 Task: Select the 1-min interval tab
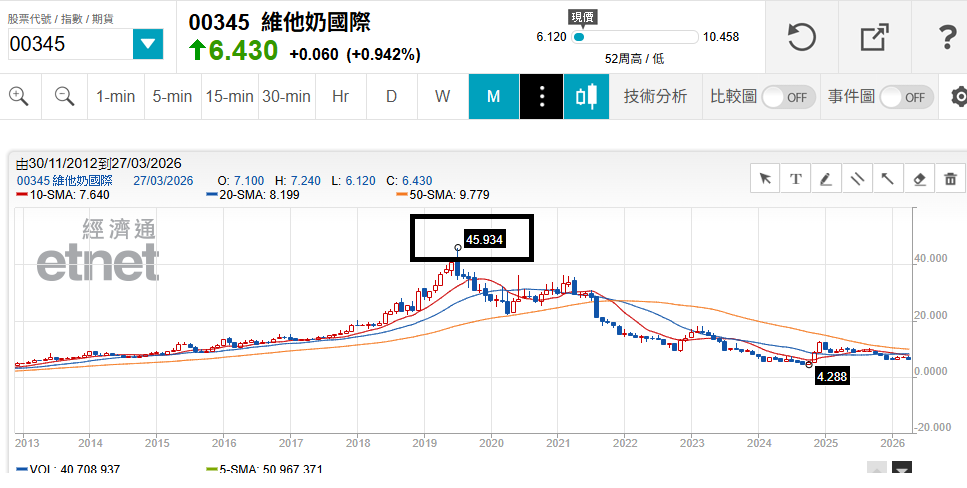(115, 97)
